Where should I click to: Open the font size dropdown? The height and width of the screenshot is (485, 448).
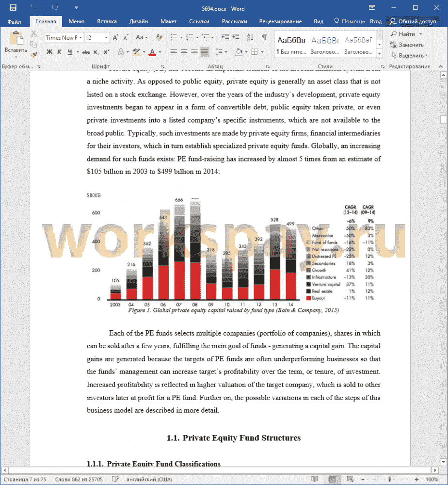pos(106,38)
